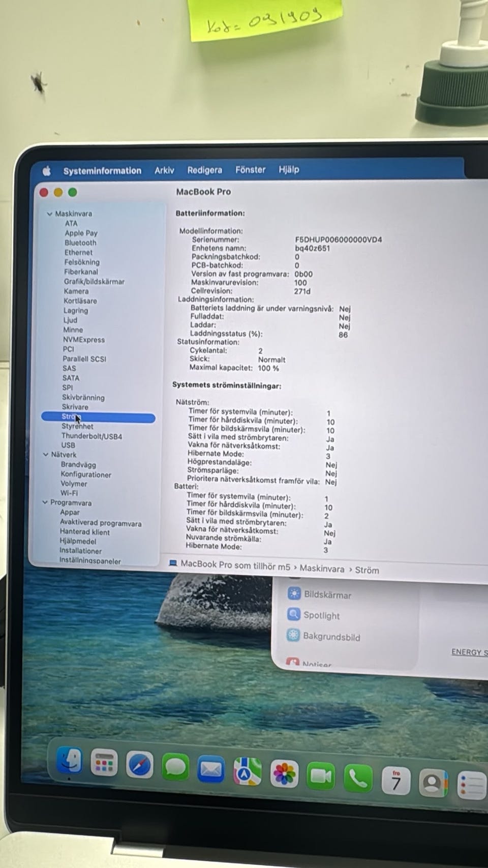Open the Arkiv menu
The width and height of the screenshot is (488, 868).
tap(164, 170)
